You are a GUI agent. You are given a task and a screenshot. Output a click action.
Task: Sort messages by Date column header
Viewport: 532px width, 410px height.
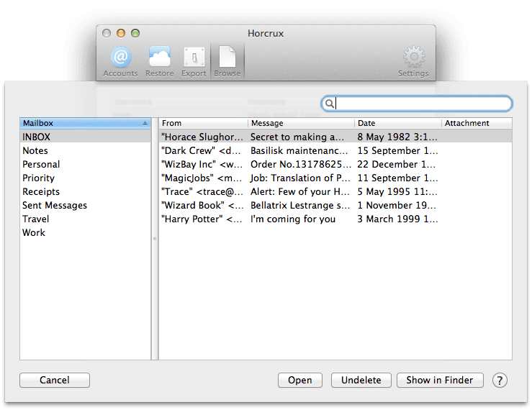tap(398, 123)
